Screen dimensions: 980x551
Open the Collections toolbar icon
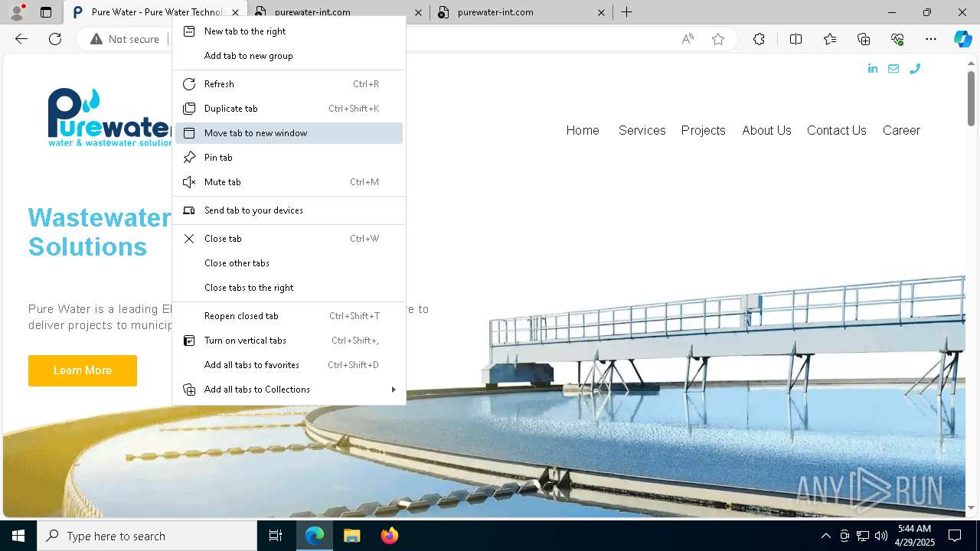click(864, 39)
